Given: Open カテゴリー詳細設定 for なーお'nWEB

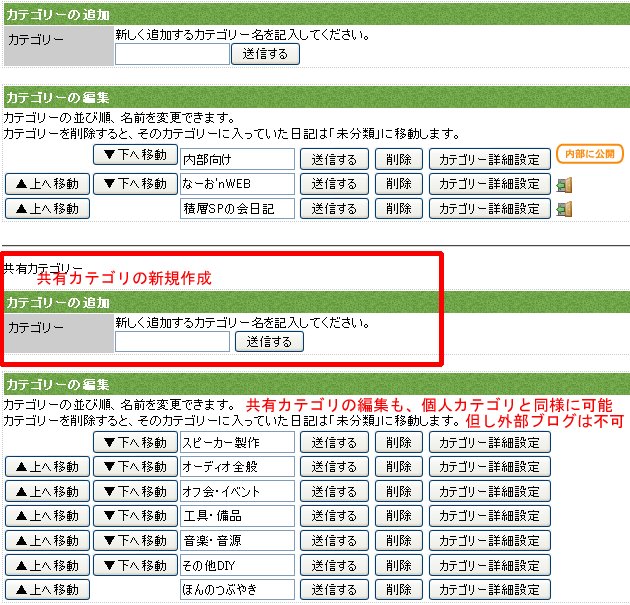Looking at the screenshot, I should click(489, 184).
